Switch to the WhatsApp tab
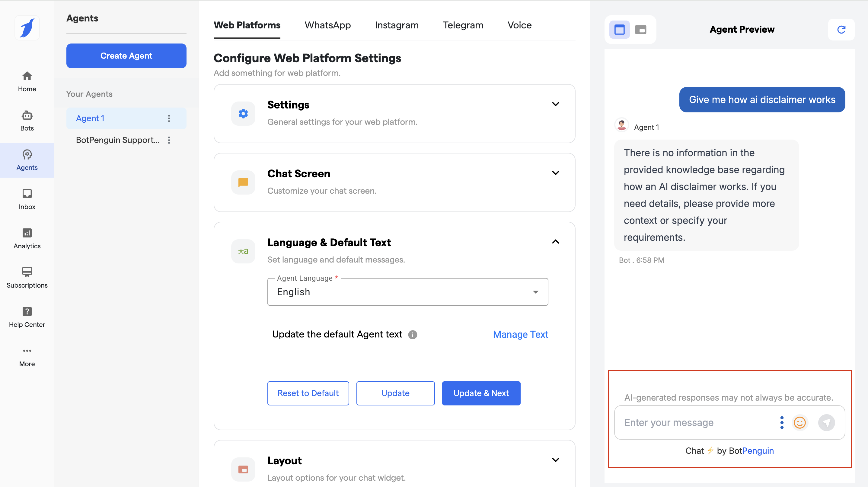868x487 pixels. coord(327,25)
